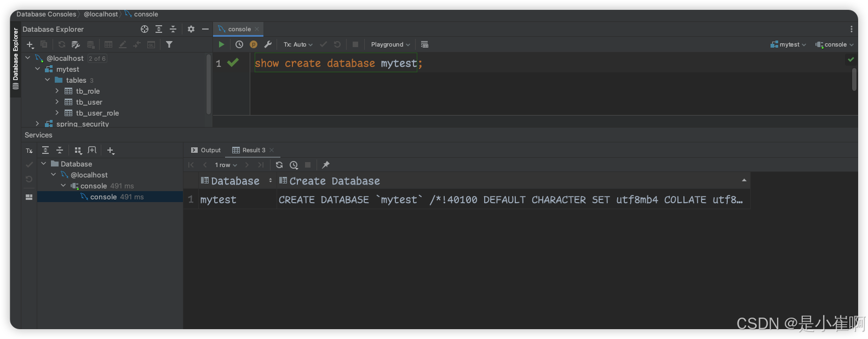Pin the result tab with pin icon
The width and height of the screenshot is (868, 339).
pyautogui.click(x=326, y=165)
